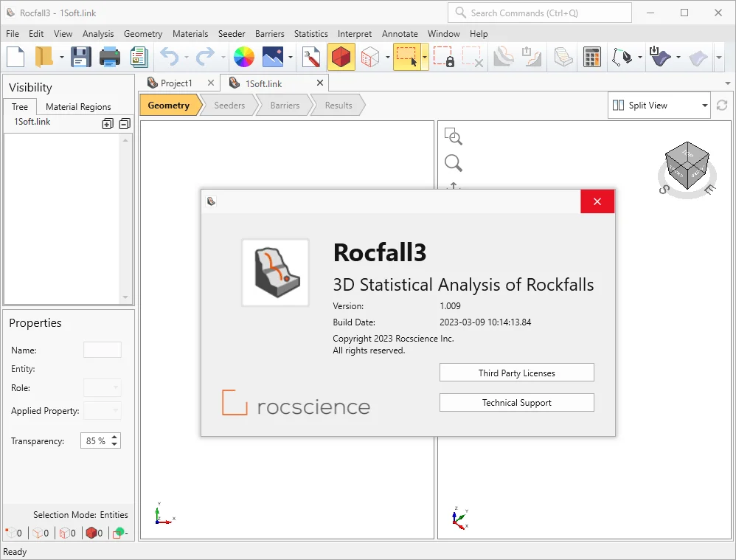
Task: Open the Interpret menu
Action: coord(355,34)
